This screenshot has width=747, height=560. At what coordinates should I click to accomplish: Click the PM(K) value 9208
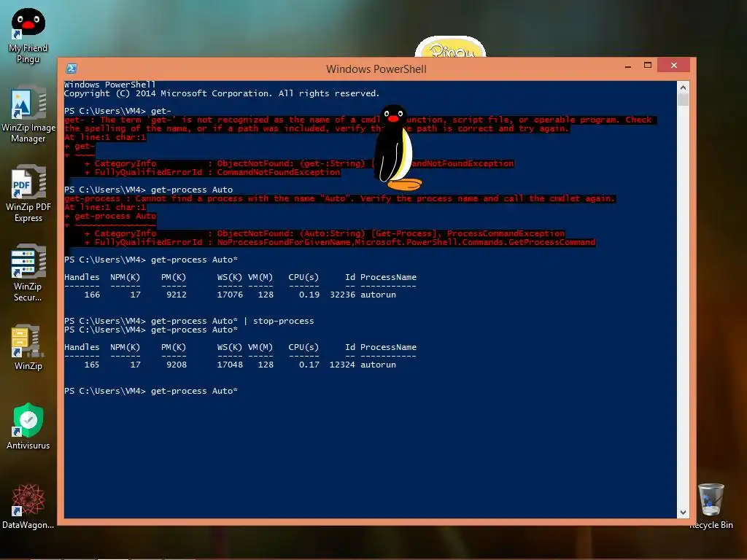click(177, 365)
